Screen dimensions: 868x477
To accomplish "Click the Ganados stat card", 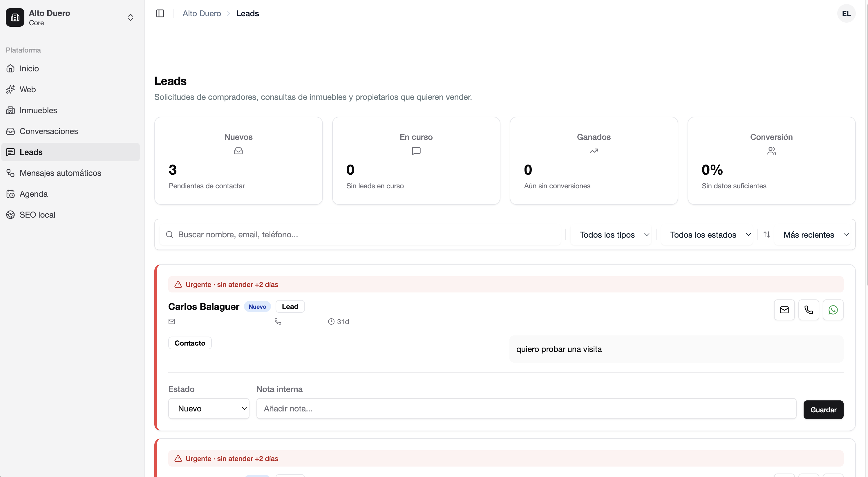I will [x=594, y=160].
